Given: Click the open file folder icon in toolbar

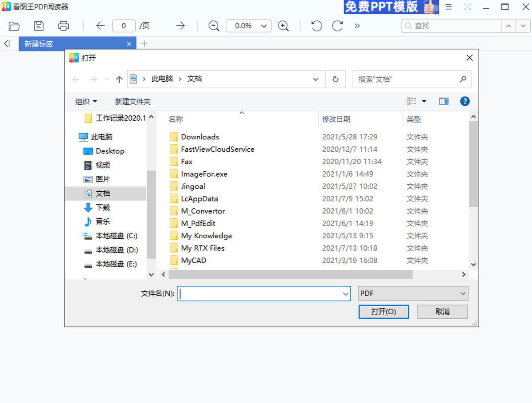Looking at the screenshot, I should [14, 26].
